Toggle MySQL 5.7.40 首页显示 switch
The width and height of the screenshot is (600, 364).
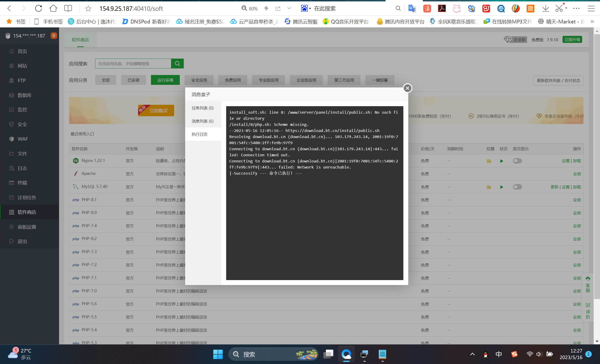517,187
